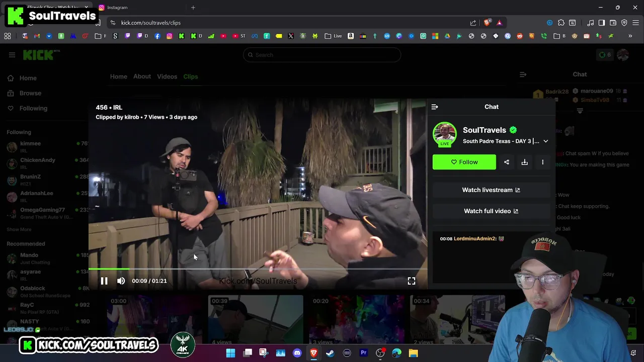Open Mando recommended channel

pyautogui.click(x=47, y=258)
